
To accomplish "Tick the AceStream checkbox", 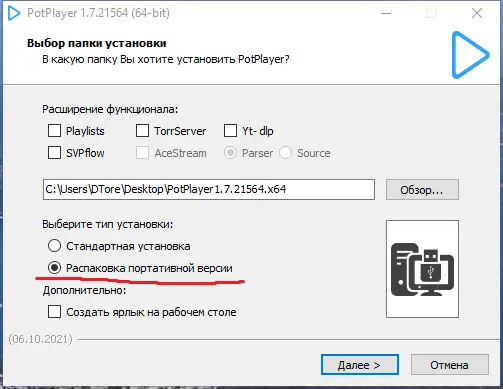I will (x=142, y=153).
